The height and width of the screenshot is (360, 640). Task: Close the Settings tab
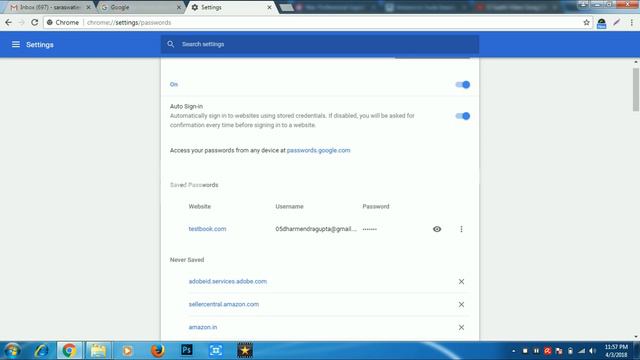[269, 7]
